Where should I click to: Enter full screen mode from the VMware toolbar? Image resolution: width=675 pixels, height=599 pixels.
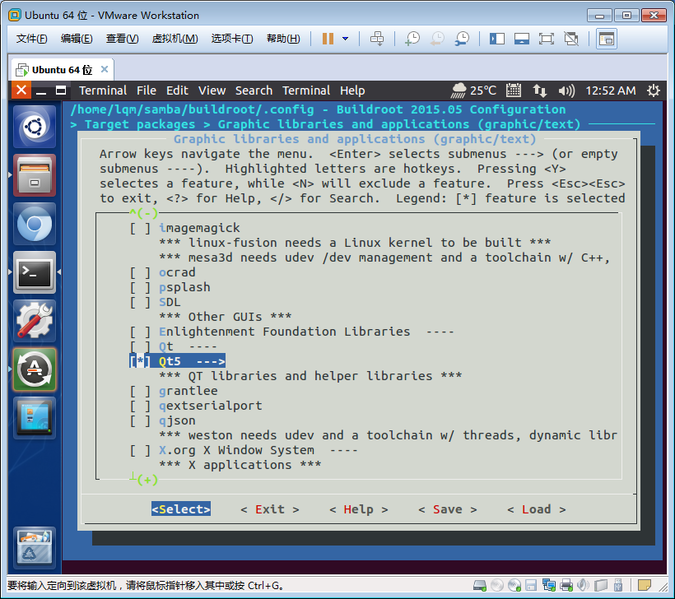tap(546, 38)
